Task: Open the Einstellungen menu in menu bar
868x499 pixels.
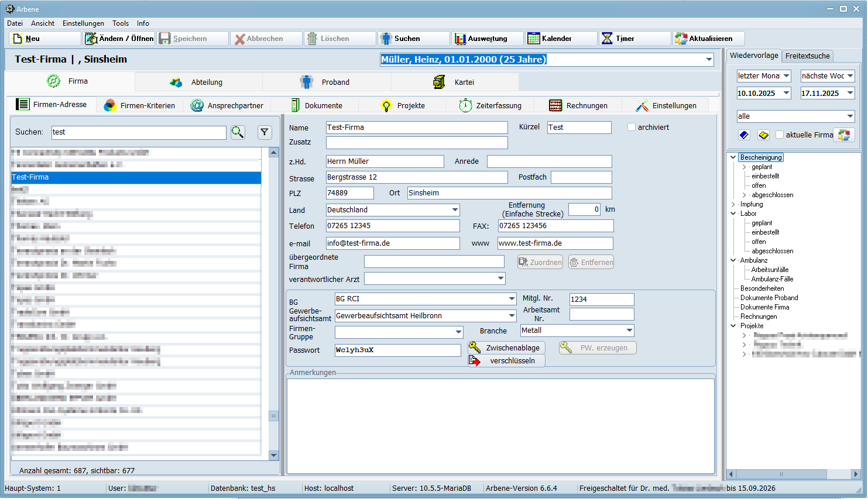Action: [x=83, y=23]
